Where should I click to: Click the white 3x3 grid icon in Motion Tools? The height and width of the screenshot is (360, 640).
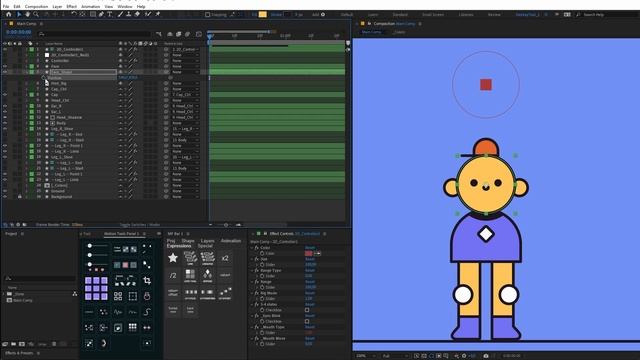coord(133,327)
